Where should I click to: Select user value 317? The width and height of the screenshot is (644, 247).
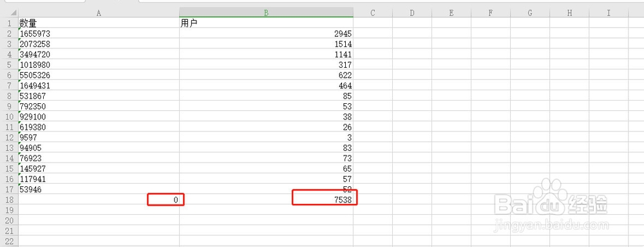tap(266, 64)
